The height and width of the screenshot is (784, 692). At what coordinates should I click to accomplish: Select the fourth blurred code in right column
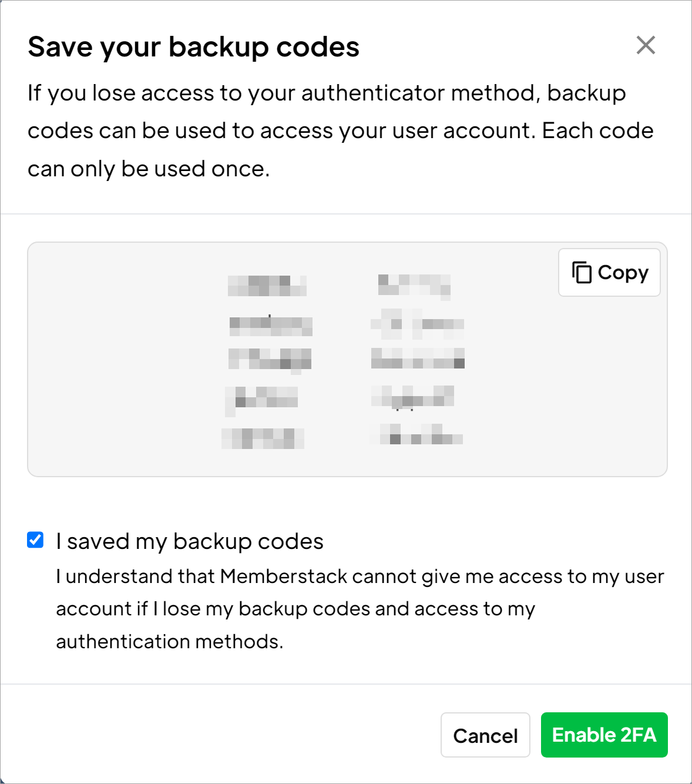(x=413, y=397)
